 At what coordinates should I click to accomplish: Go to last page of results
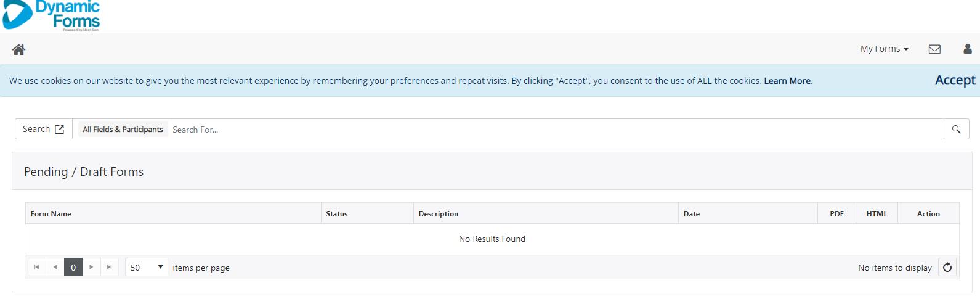click(109, 268)
